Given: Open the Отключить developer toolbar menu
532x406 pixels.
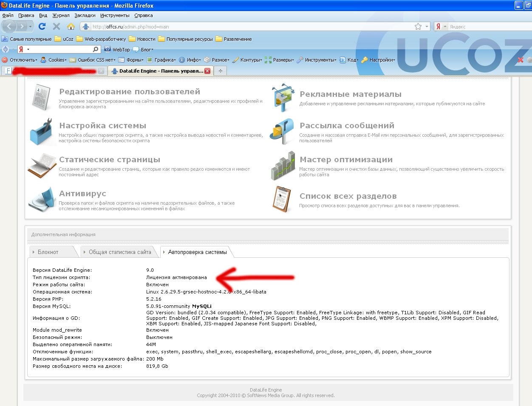Looking at the screenshot, I should point(20,60).
